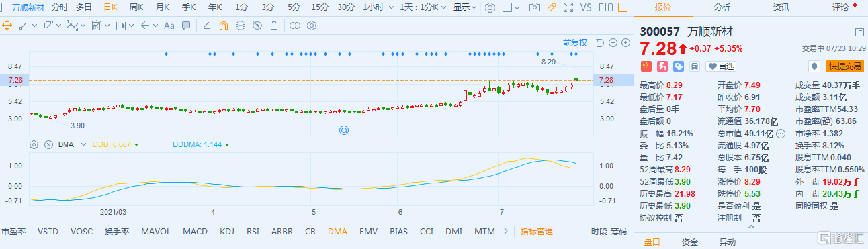This screenshot has width=868, height=249.
Task: Click the camera screenshot icon
Action: tap(534, 7)
